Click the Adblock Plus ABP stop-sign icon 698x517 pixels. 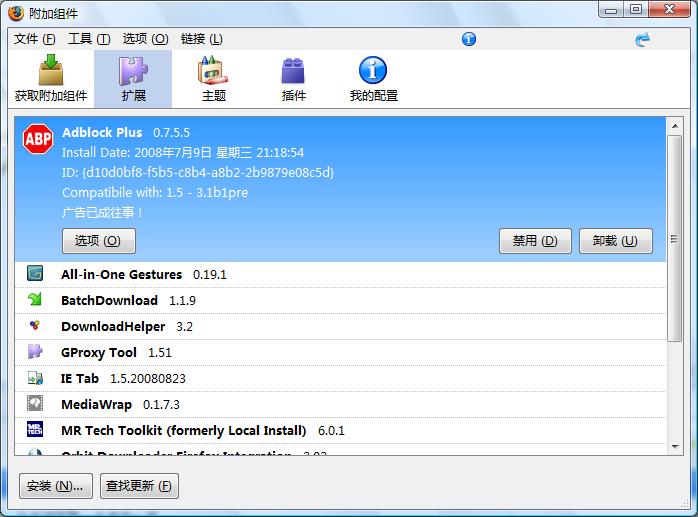click(x=38, y=139)
